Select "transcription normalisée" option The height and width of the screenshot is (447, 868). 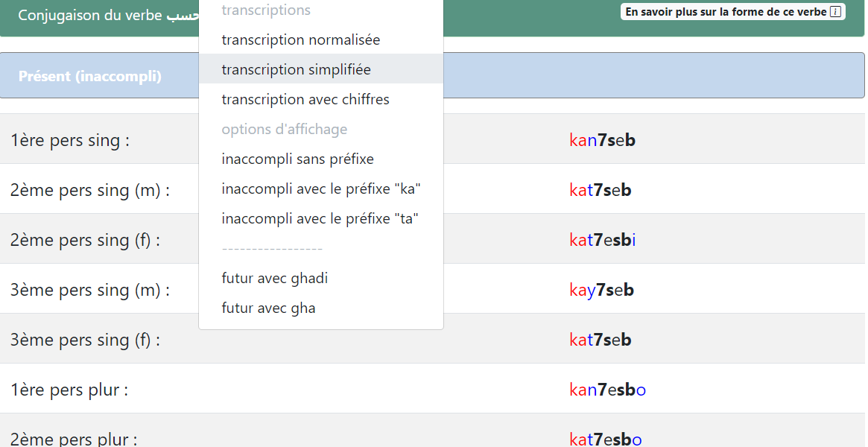(301, 39)
